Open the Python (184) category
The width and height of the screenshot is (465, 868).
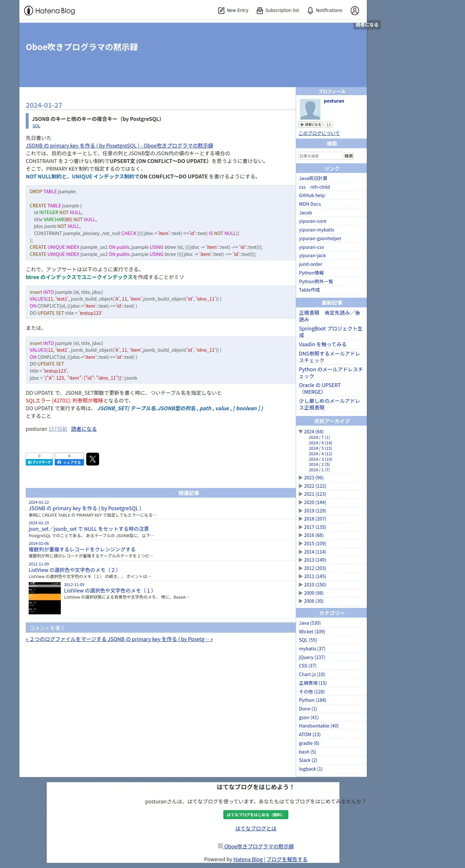coord(312,700)
